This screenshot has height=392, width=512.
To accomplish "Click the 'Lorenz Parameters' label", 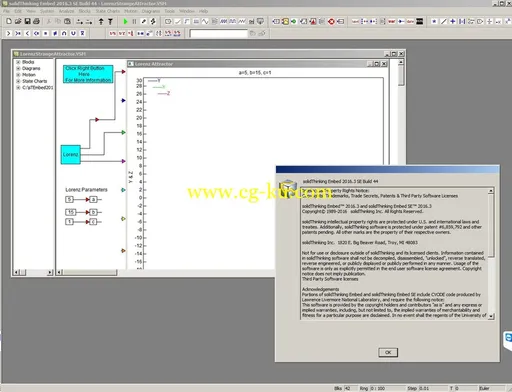I will tap(86, 190).
